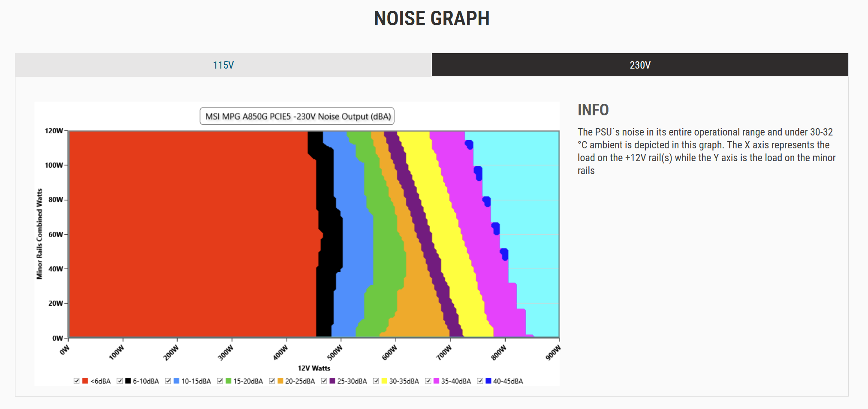Hide the 30-35dBA series via checkbox

(x=376, y=381)
